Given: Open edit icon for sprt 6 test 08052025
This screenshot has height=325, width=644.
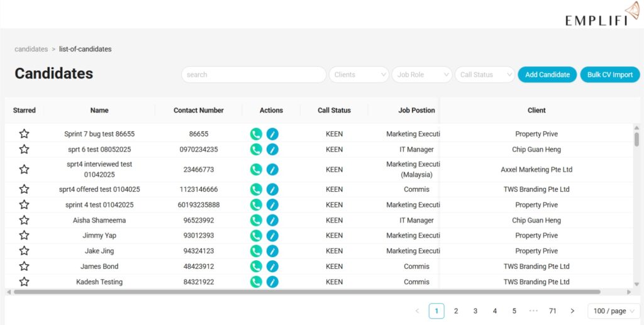Looking at the screenshot, I should coord(272,150).
